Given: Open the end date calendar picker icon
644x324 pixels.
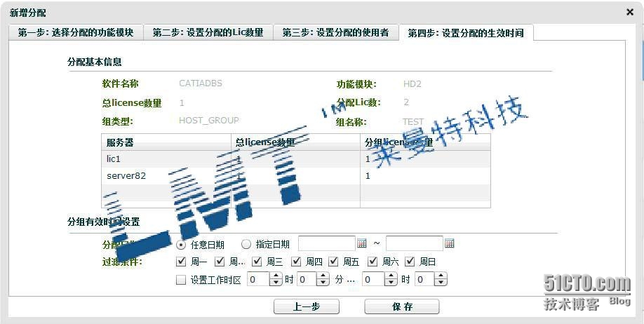Looking at the screenshot, I should tap(450, 243).
